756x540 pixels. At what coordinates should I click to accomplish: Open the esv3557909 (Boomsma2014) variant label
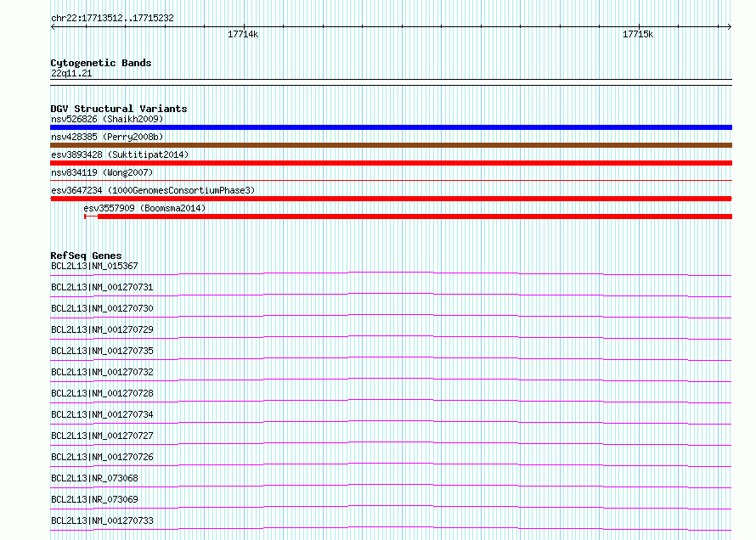[144, 208]
